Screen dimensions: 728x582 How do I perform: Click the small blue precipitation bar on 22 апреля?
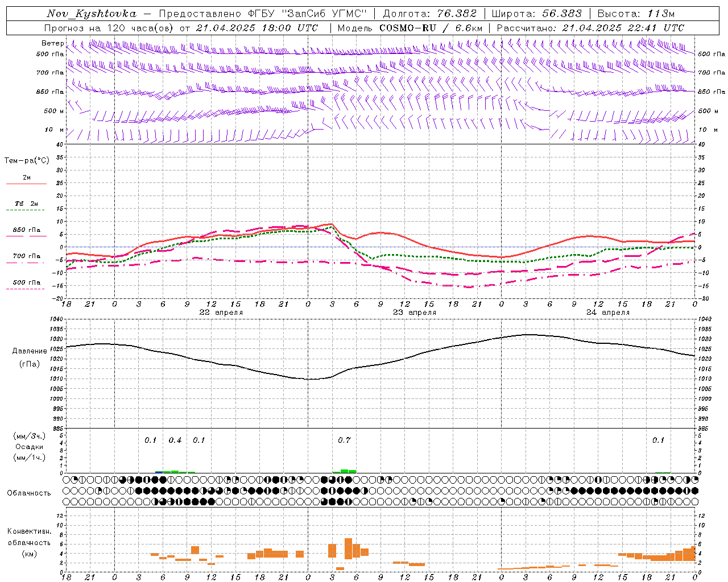click(x=159, y=472)
